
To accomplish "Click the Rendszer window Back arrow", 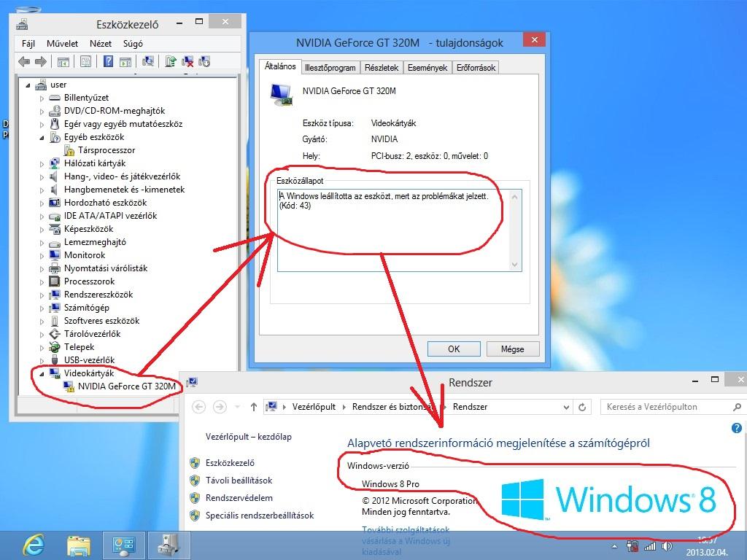I will point(199,407).
